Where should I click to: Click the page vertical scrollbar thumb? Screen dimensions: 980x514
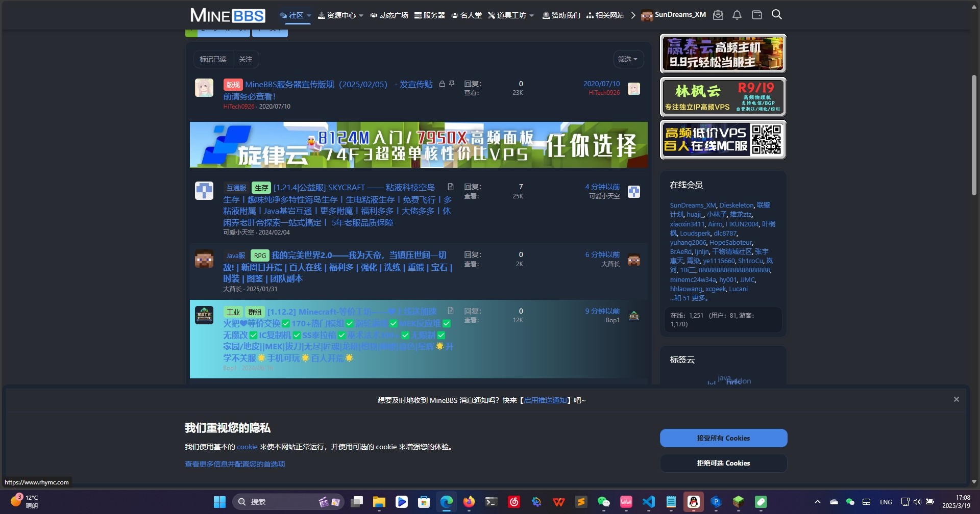pos(974,135)
